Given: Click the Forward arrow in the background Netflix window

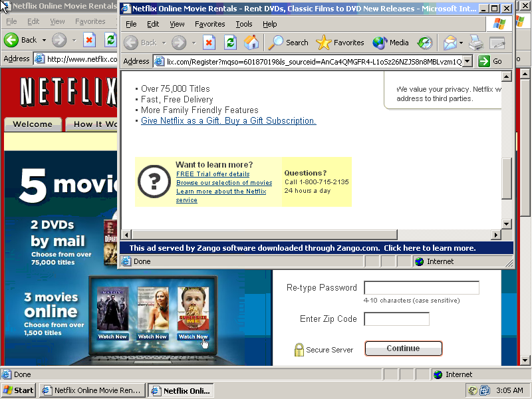Looking at the screenshot, I should [59, 40].
